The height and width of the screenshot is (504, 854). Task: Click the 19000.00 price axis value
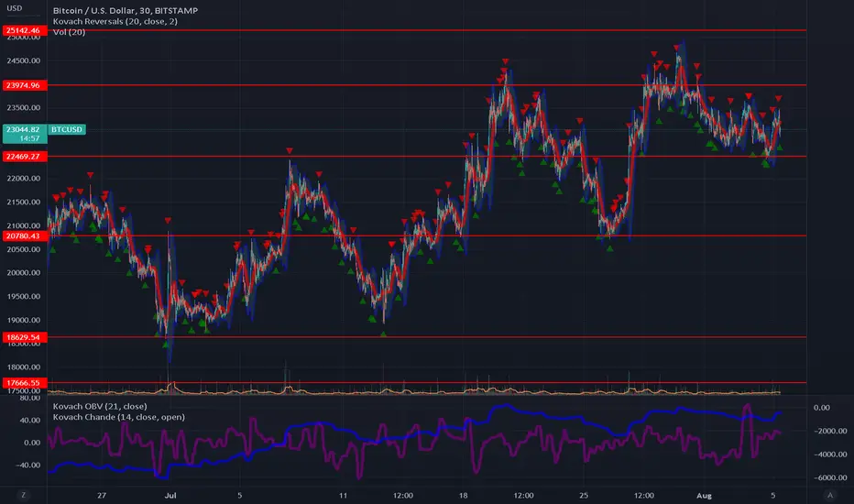[24, 320]
